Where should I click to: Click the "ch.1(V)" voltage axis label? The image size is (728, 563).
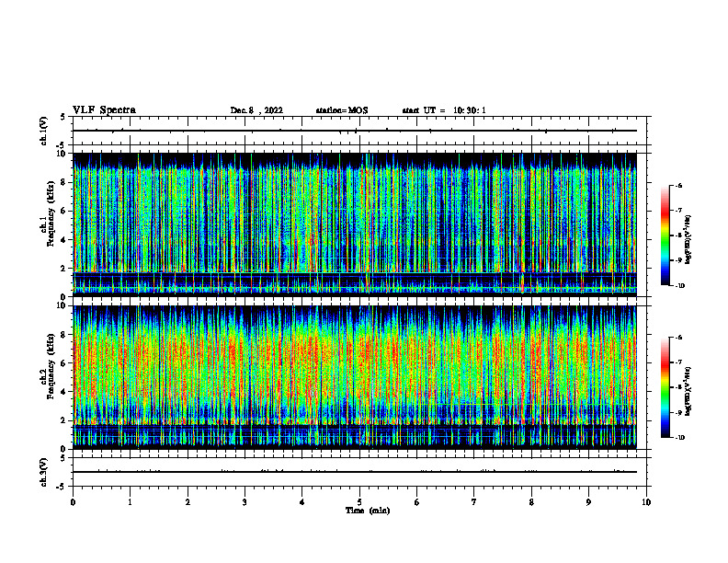click(43, 131)
